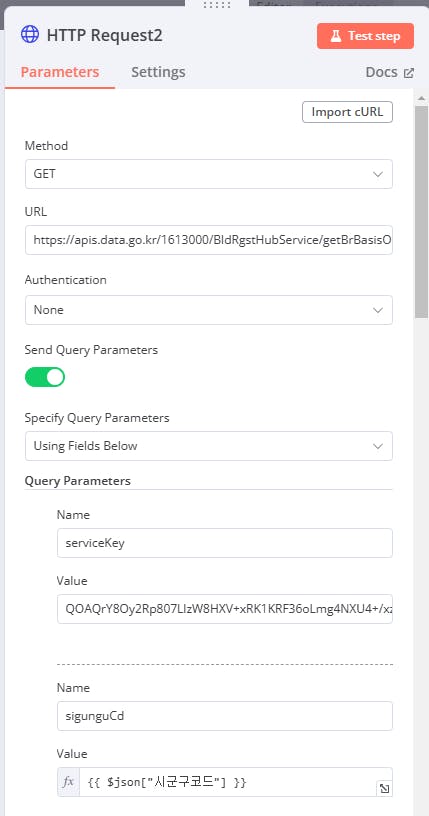Open Docs external link icon
The width and height of the screenshot is (429, 816).
409,73
